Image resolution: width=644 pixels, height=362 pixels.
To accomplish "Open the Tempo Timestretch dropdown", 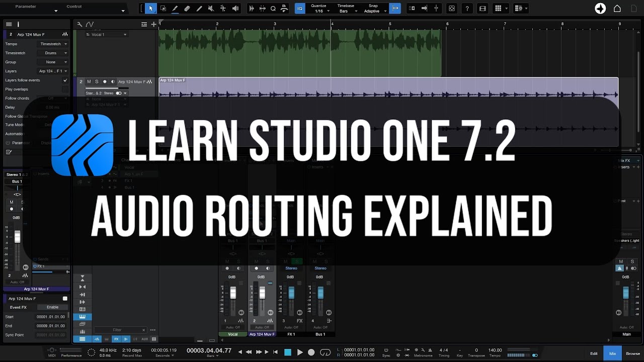I will tap(53, 44).
